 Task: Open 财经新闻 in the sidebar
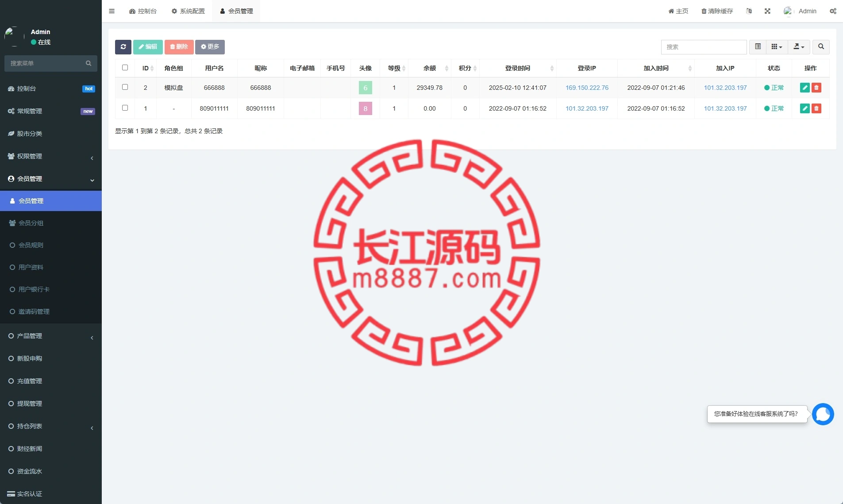pos(51,449)
